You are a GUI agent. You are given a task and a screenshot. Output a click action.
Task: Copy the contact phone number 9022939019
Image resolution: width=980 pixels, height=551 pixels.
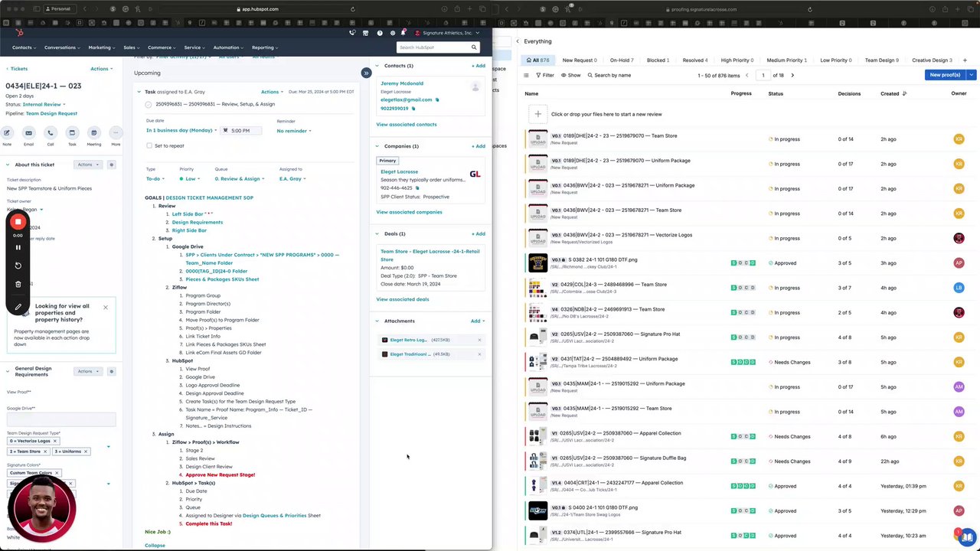(413, 109)
